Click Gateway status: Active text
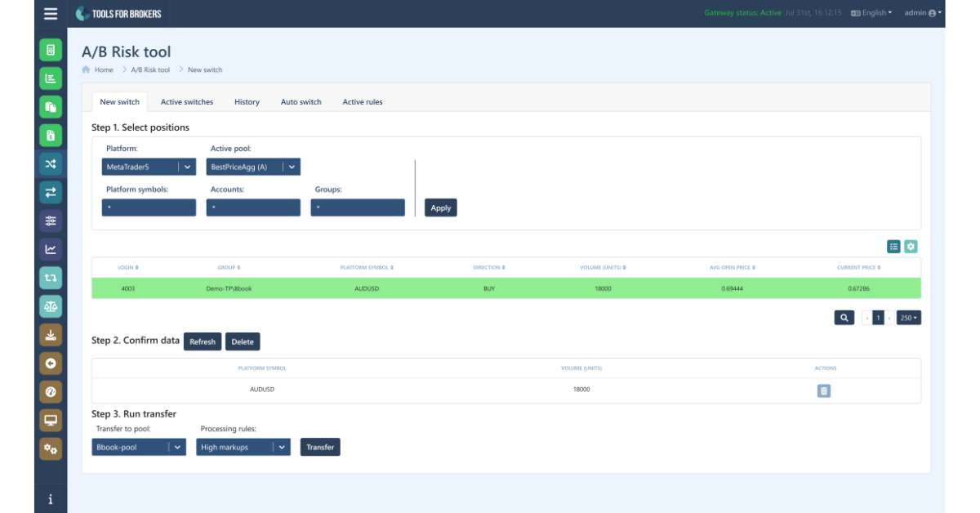This screenshot has width=980, height=513. (x=742, y=13)
